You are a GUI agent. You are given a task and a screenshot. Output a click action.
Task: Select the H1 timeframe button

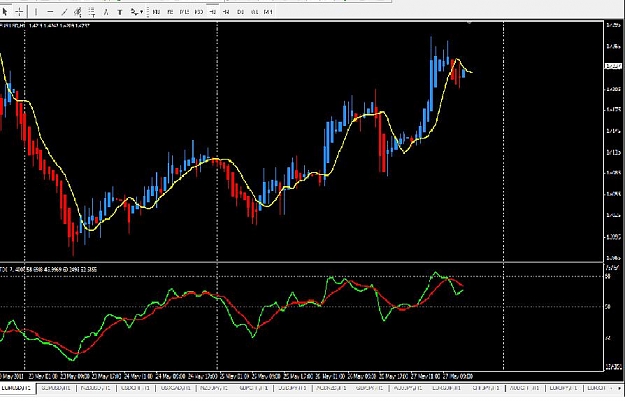[x=213, y=12]
